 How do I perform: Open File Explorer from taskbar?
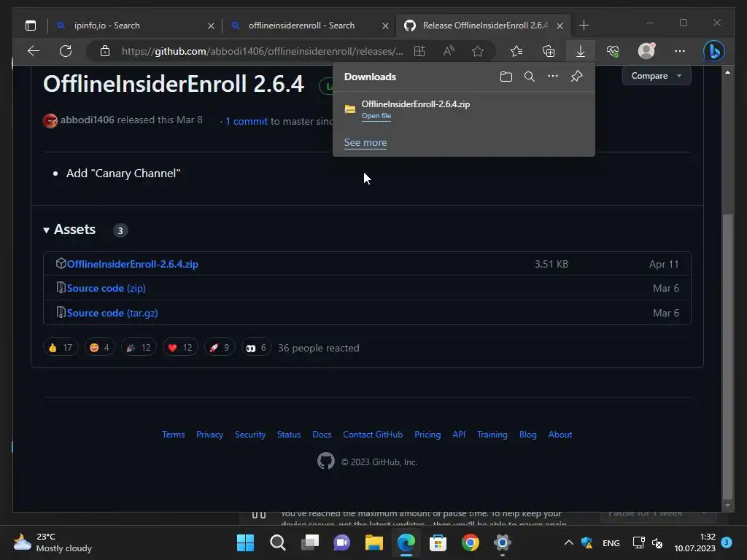click(374, 542)
